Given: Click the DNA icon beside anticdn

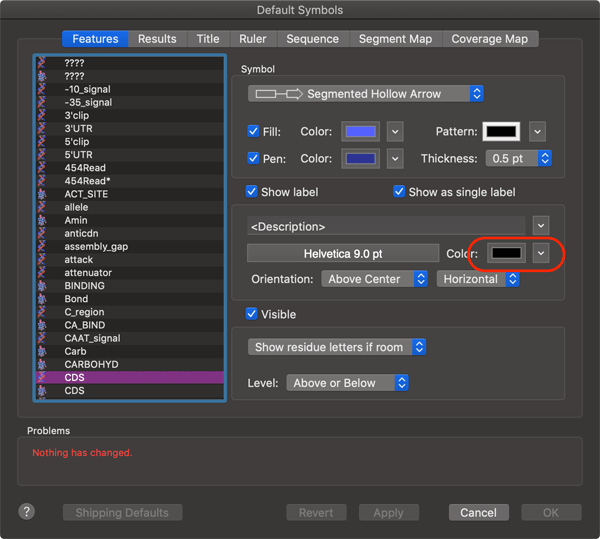Looking at the screenshot, I should pyautogui.click(x=41, y=233).
